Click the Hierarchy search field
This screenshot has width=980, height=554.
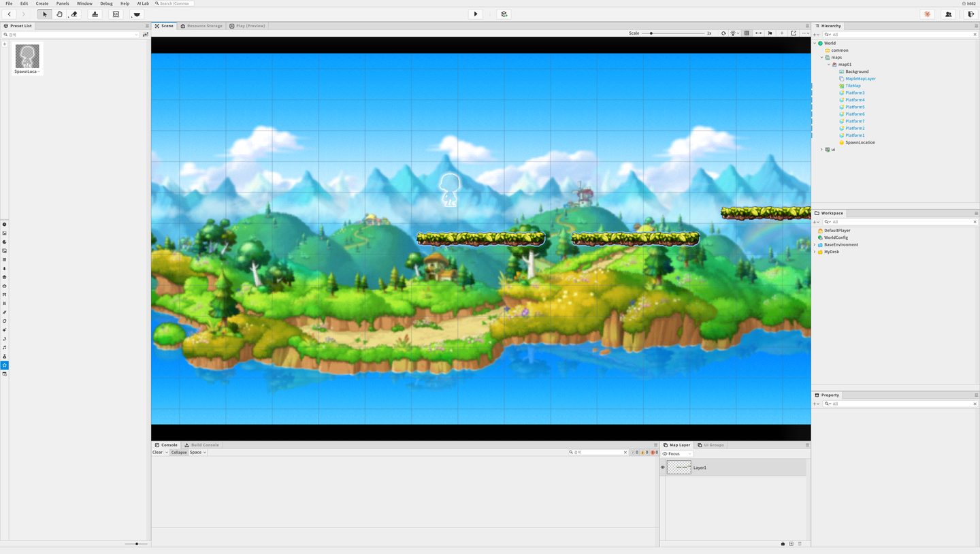pos(899,34)
